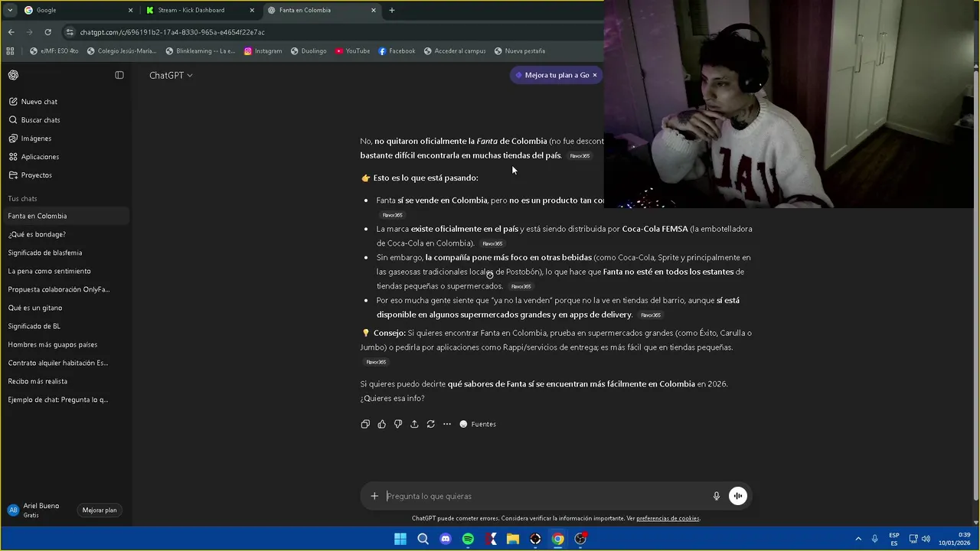The width and height of the screenshot is (980, 551).
Task: Click the microphone dictation icon
Action: [x=717, y=496]
